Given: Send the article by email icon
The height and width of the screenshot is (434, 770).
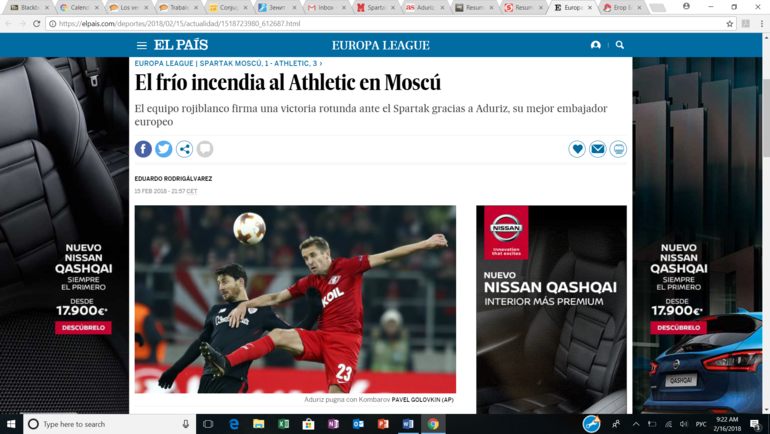Looking at the screenshot, I should pyautogui.click(x=598, y=149).
